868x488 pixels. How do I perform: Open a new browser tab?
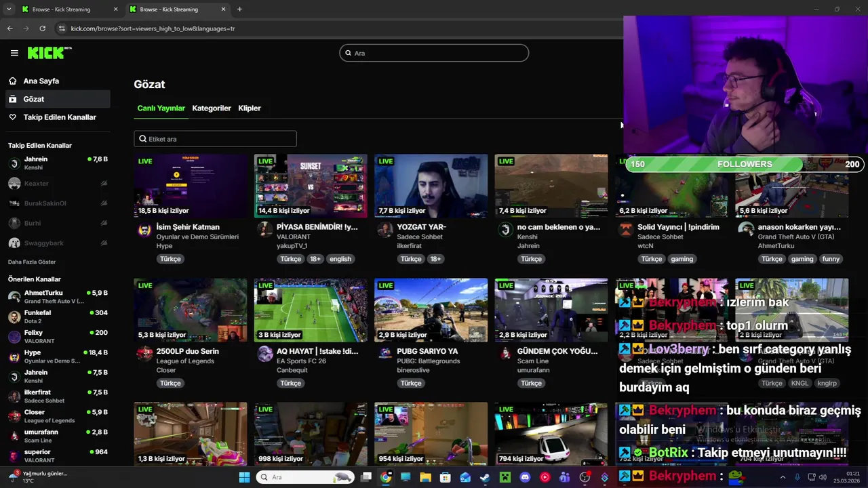239,9
